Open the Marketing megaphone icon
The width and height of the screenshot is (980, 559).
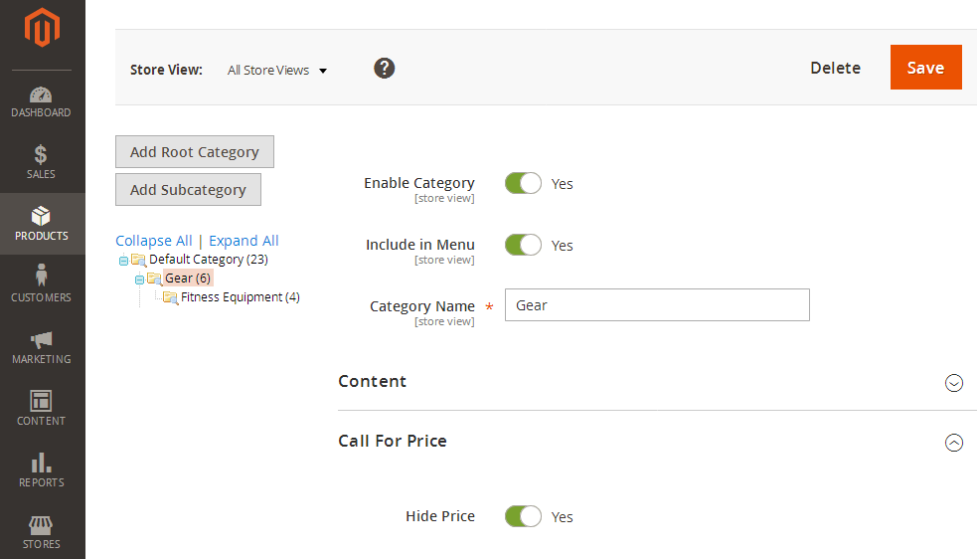[41, 339]
